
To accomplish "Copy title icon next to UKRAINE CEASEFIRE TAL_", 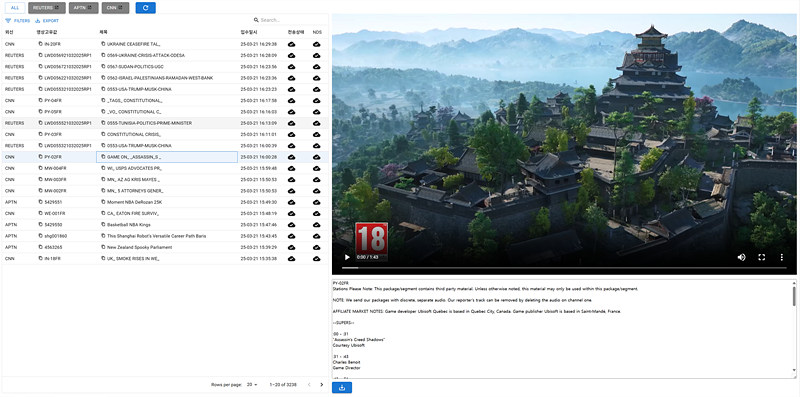I will 103,44.
